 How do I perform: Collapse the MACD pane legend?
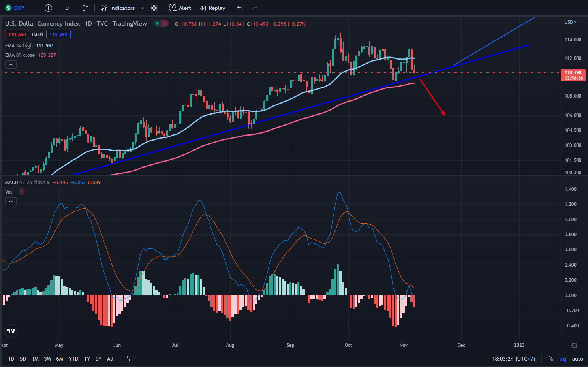point(11,201)
